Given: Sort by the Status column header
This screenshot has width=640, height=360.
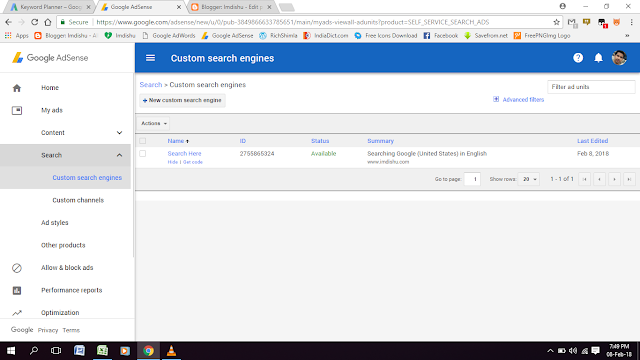Looking at the screenshot, I should coord(320,141).
